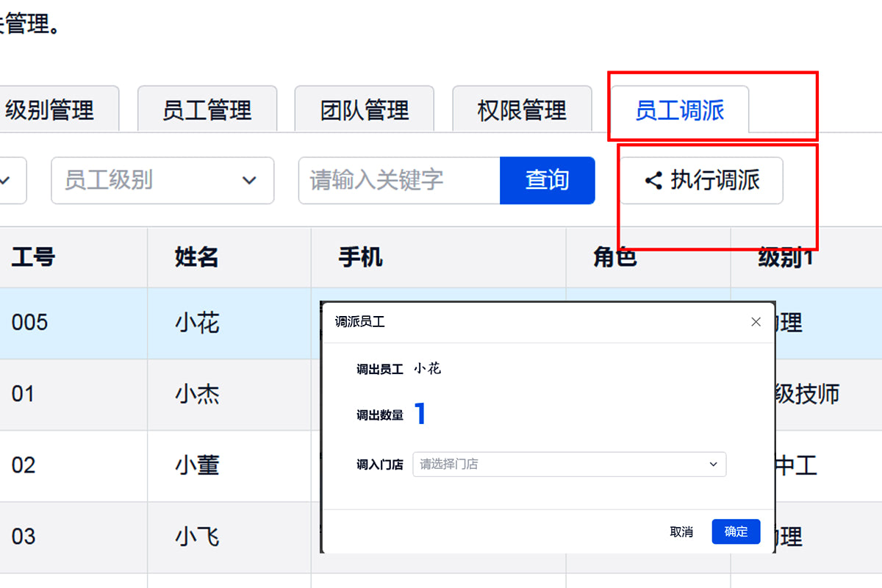Image resolution: width=882 pixels, height=588 pixels.
Task: Select employee 小花 in the table
Action: (196, 322)
